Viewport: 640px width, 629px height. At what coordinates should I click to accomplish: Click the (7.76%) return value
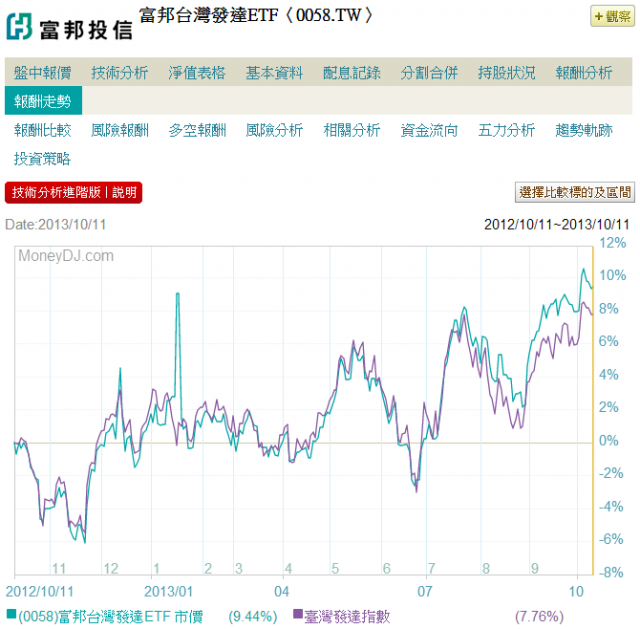(x=539, y=616)
